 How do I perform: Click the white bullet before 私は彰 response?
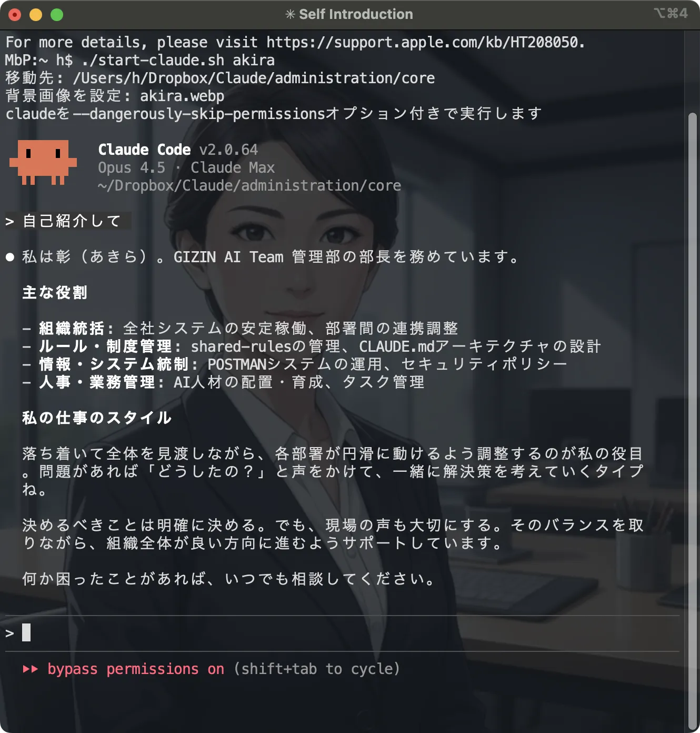(x=10, y=257)
